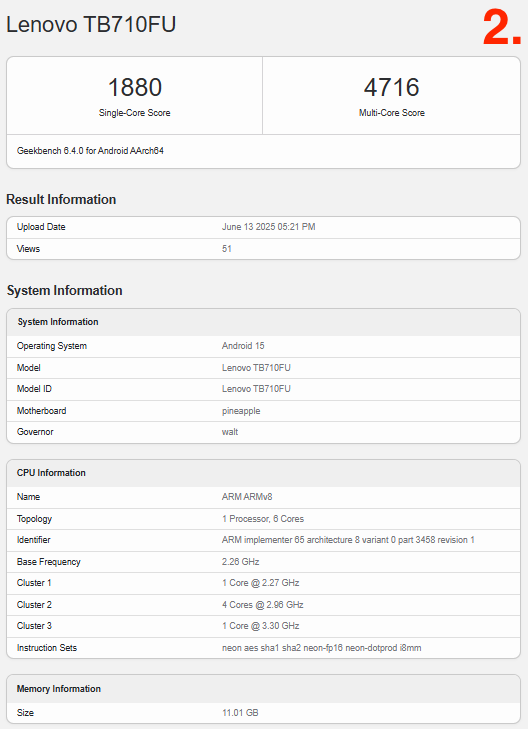This screenshot has width=528, height=729.
Task: Click the Views row showing 51
Action: click(x=264, y=249)
